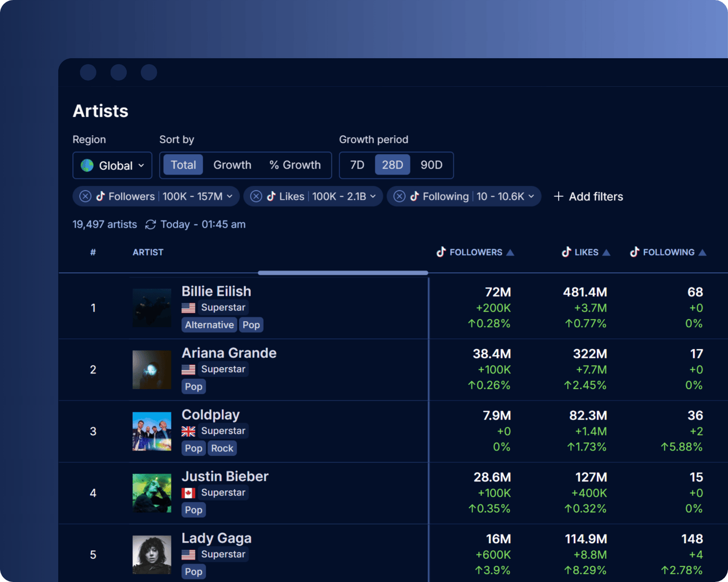Image resolution: width=728 pixels, height=582 pixels.
Task: Switch growth period to 7D
Action: (357, 165)
